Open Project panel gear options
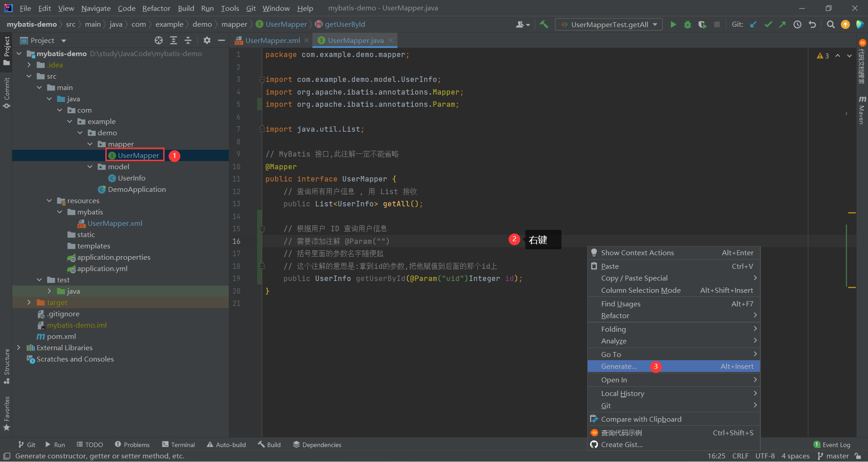The width and height of the screenshot is (868, 462). [207, 40]
